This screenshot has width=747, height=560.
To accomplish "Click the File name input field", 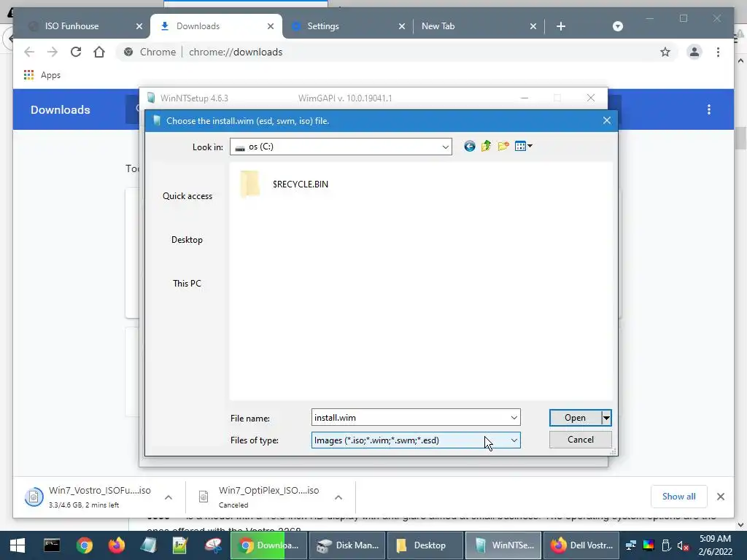I will click(410, 418).
